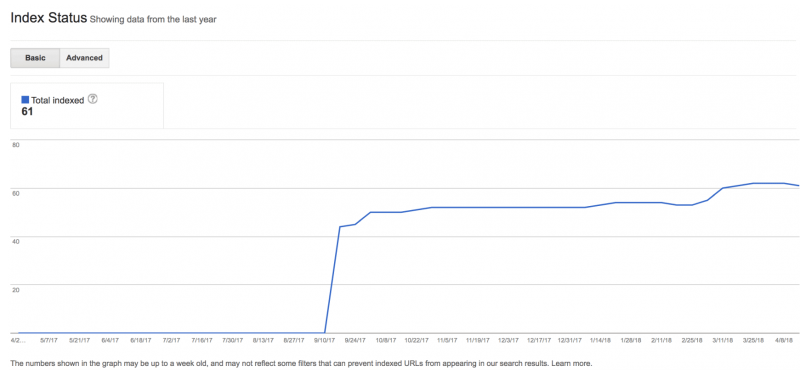Switch to the Advanced tab

[x=84, y=58]
